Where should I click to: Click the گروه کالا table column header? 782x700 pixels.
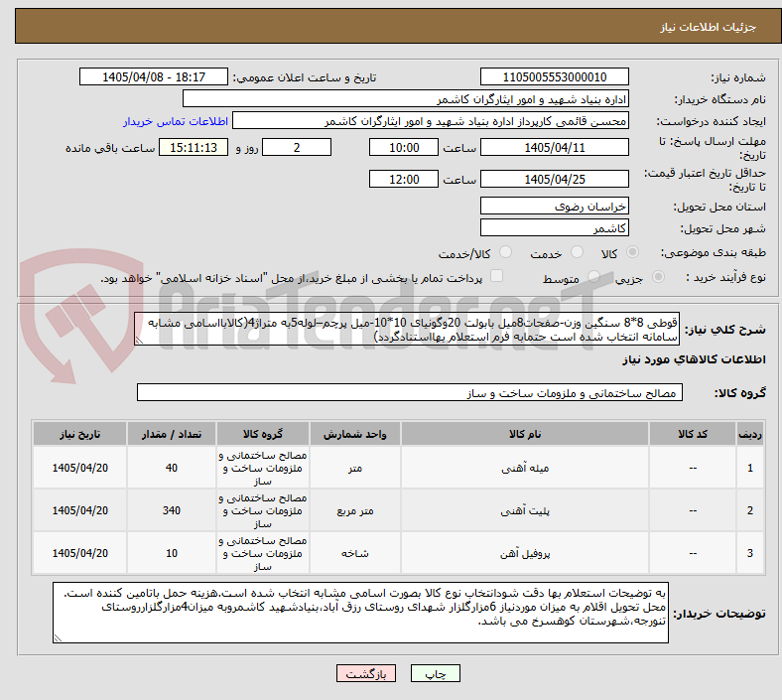(263, 434)
